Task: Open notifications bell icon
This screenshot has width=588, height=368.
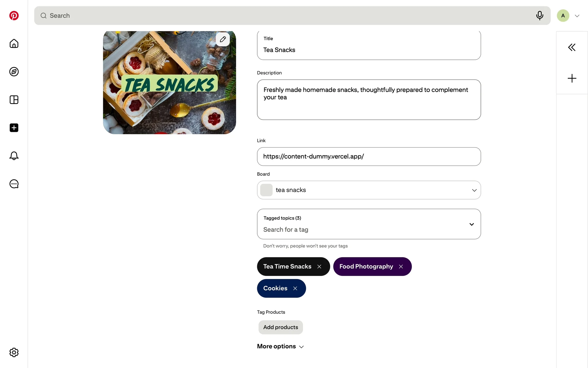Action: (14, 156)
